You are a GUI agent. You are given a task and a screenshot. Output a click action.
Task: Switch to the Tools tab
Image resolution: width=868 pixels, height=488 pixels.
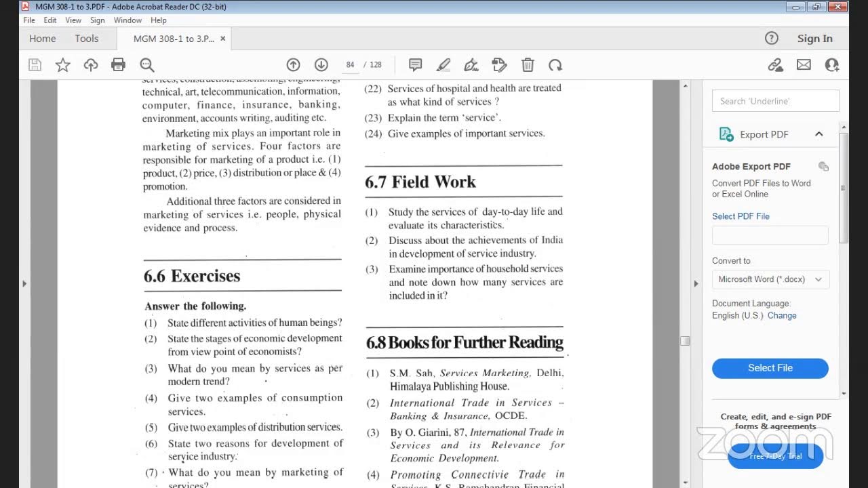tap(87, 39)
